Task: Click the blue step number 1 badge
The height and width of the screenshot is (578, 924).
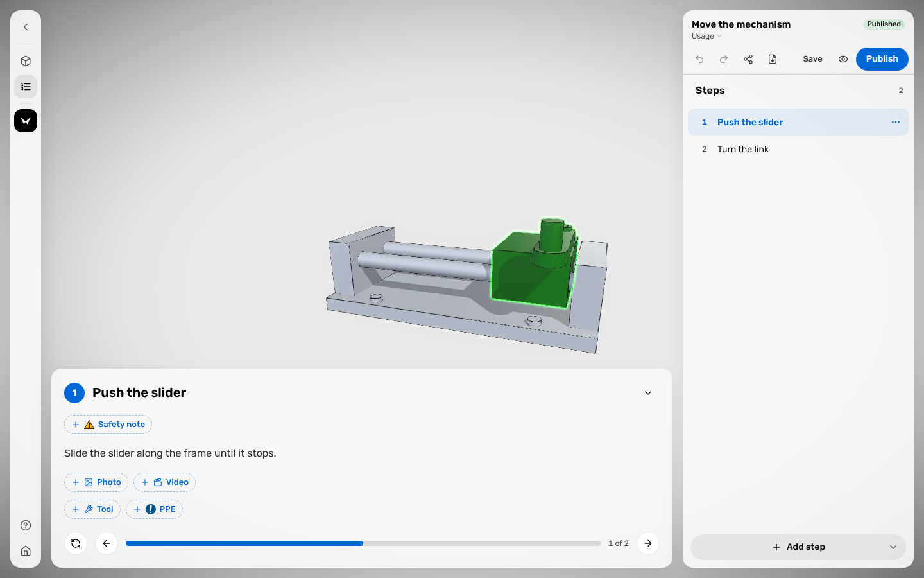Action: [74, 393]
